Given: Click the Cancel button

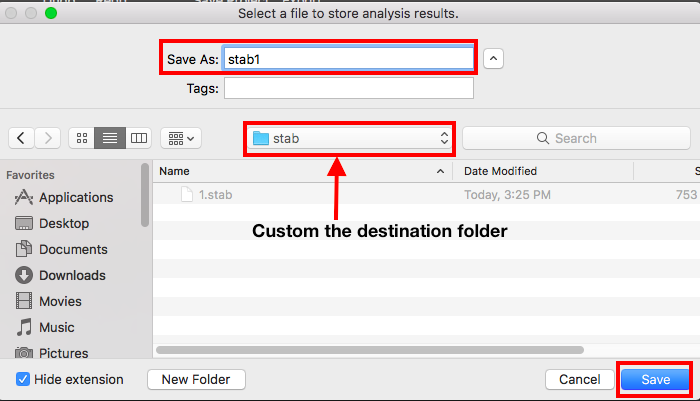Looking at the screenshot, I should point(579,380).
